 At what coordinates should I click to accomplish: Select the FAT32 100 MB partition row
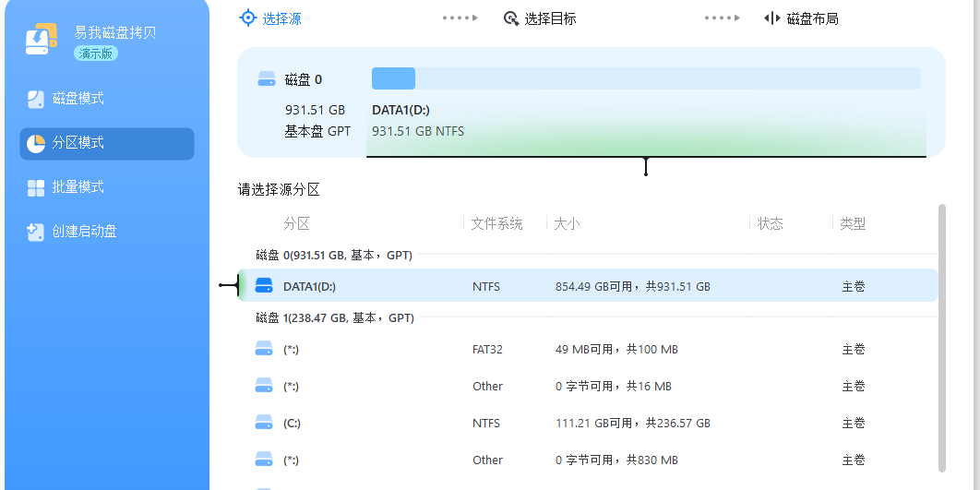tap(587, 350)
